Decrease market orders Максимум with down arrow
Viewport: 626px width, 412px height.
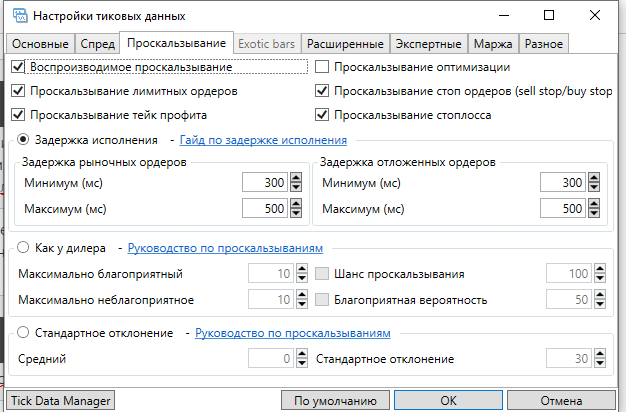[x=296, y=213]
